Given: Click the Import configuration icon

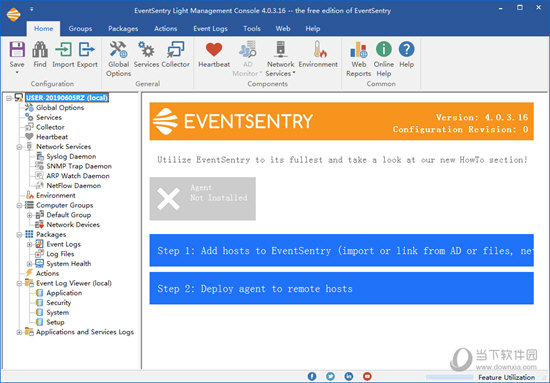Looking at the screenshot, I should pos(63,49).
